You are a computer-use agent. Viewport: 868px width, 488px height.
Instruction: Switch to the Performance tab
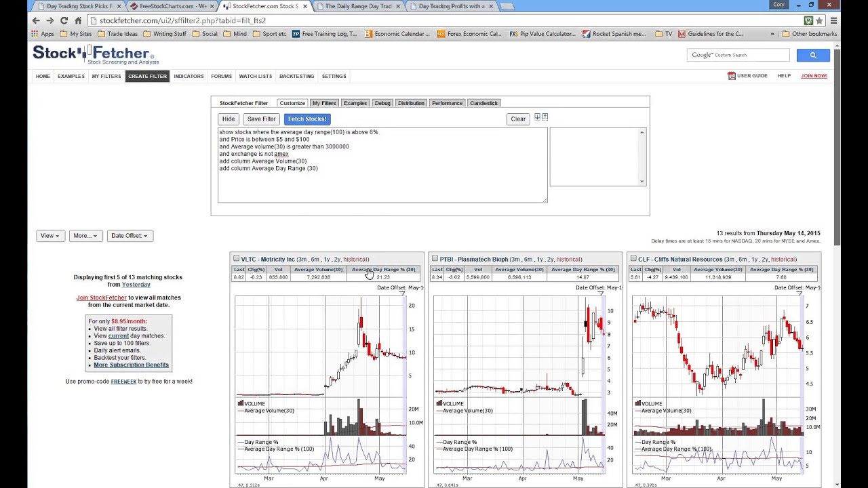(x=447, y=103)
